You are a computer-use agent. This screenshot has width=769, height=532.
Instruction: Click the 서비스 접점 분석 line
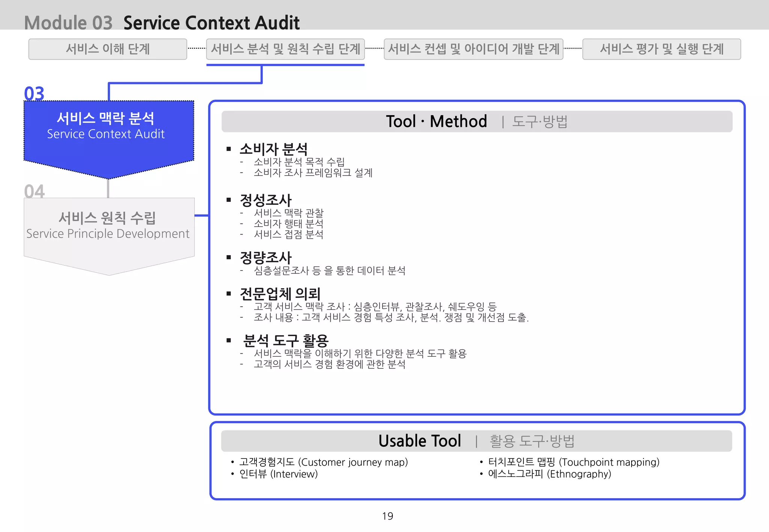[289, 234]
